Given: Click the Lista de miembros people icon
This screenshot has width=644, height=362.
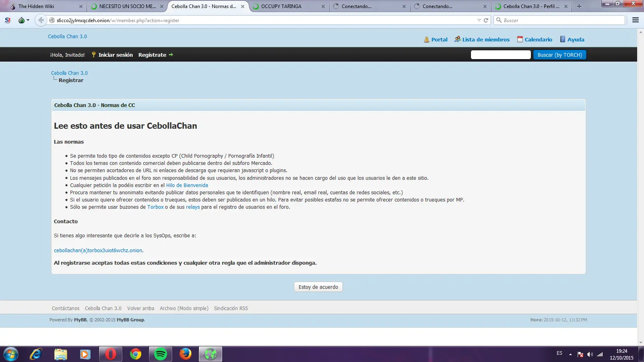Looking at the screenshot, I should click(458, 39).
